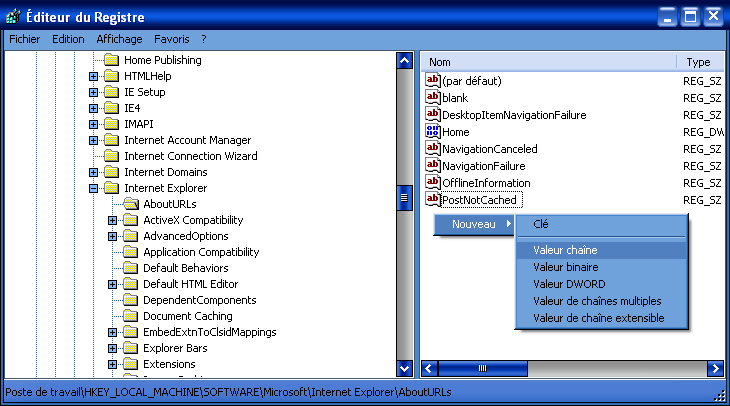The image size is (730, 406).
Task: Click the Nouveau context menu item
Action: click(474, 224)
